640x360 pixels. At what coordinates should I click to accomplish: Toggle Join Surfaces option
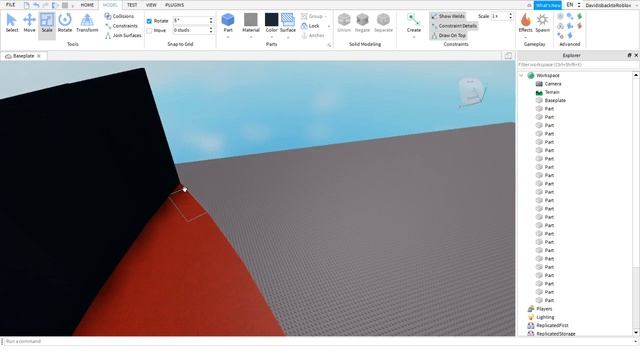tap(123, 36)
